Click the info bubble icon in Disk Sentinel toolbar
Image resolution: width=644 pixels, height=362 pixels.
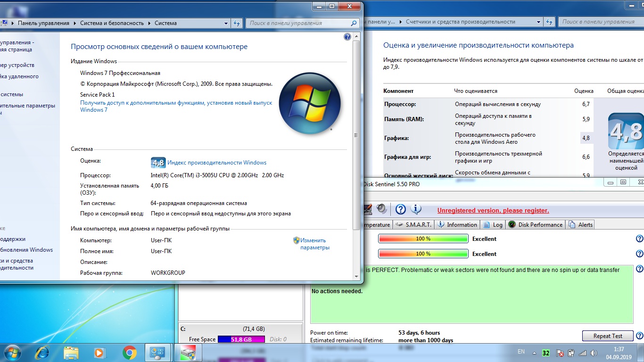415,209
